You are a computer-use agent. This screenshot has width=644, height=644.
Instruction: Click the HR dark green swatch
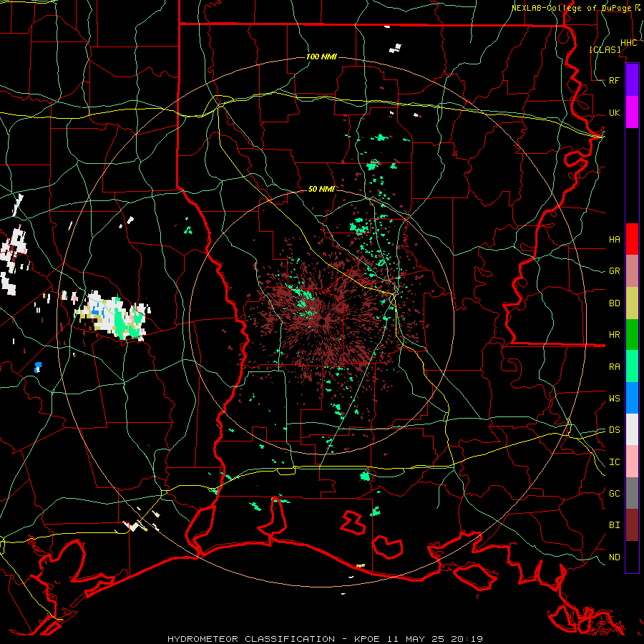632,334
